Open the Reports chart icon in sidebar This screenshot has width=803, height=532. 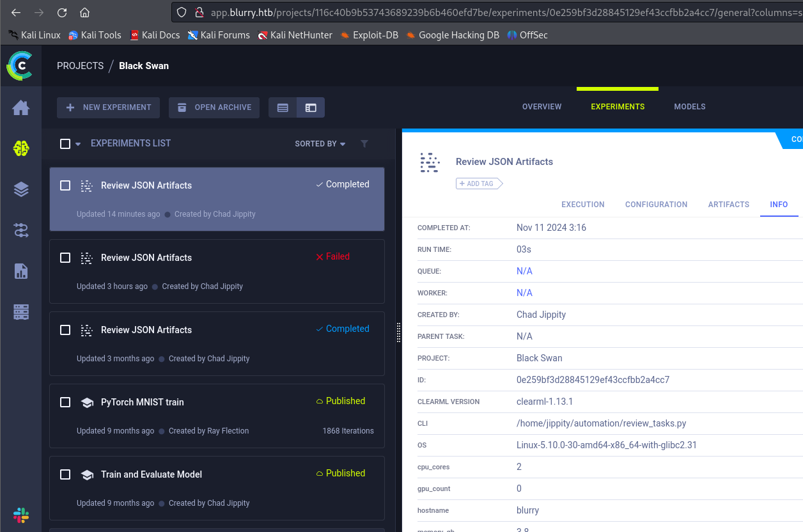pyautogui.click(x=21, y=271)
